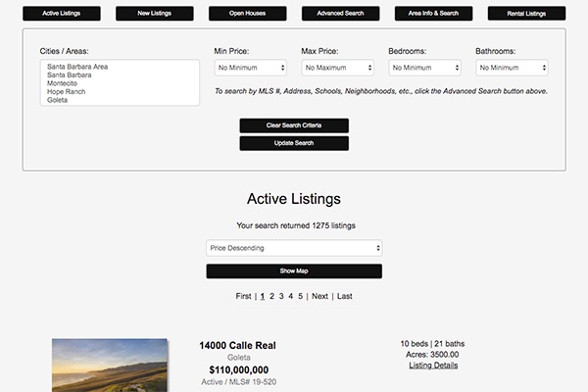
Task: Go to New Listings
Action: coord(155,14)
